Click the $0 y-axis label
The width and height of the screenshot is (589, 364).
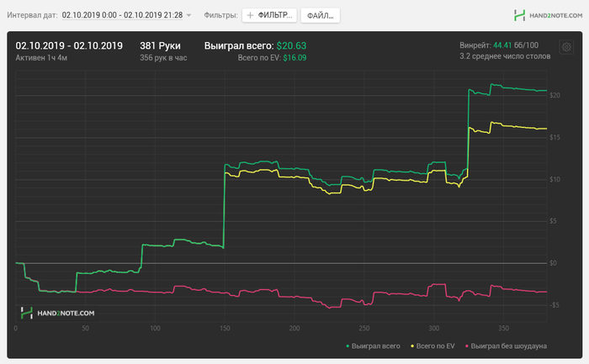click(x=553, y=263)
